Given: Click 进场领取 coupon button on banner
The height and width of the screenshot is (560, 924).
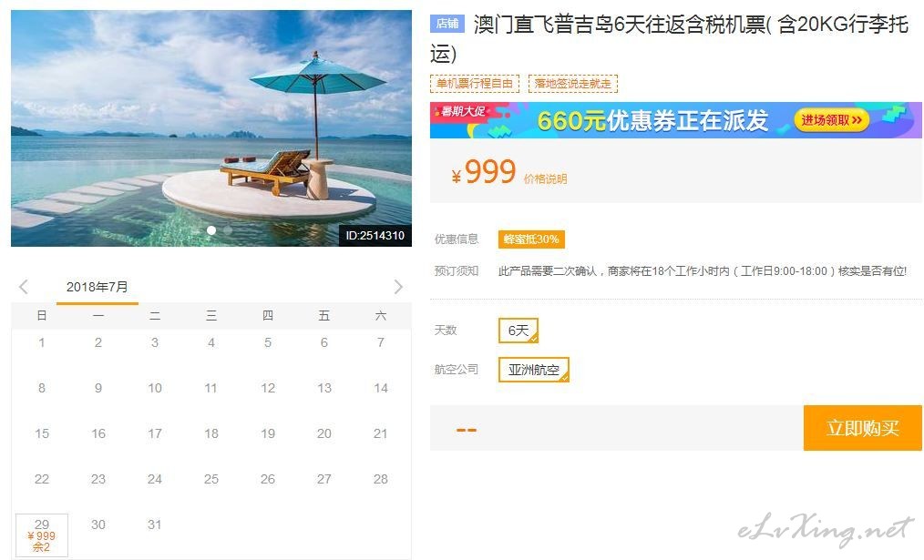Looking at the screenshot, I should 831,120.
